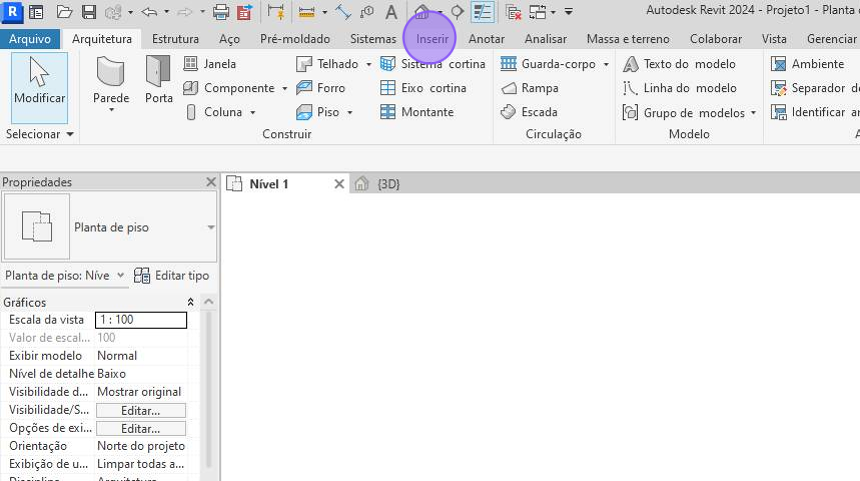The image size is (860, 481).
Task: Select the Coluna column tool
Action: 214,112
